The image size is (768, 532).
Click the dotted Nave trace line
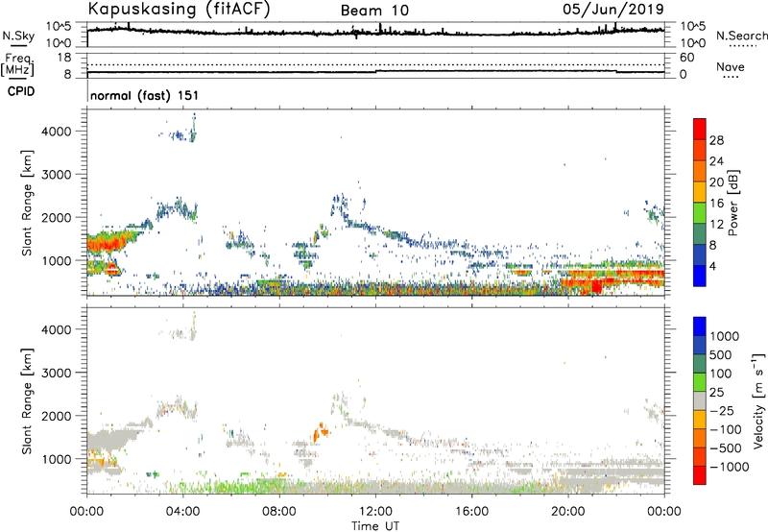point(375,64)
